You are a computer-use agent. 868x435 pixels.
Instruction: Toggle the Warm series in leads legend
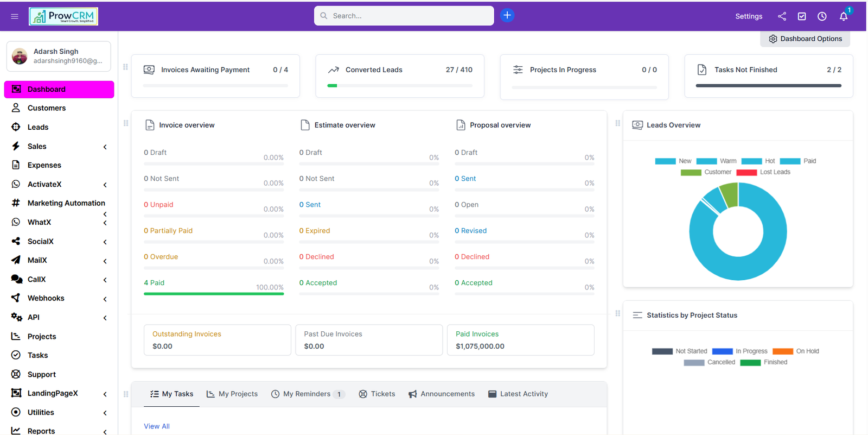coord(716,161)
